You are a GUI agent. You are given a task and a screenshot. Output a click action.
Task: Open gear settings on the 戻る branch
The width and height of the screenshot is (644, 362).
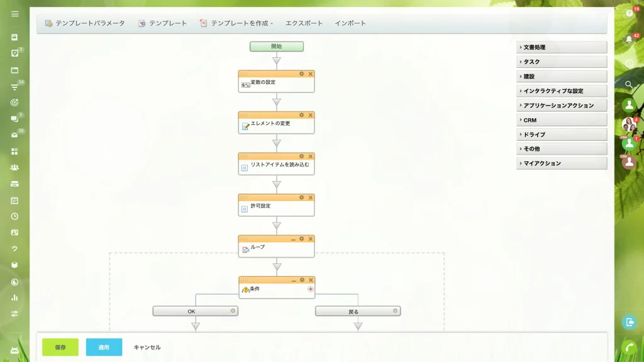pyautogui.click(x=395, y=311)
